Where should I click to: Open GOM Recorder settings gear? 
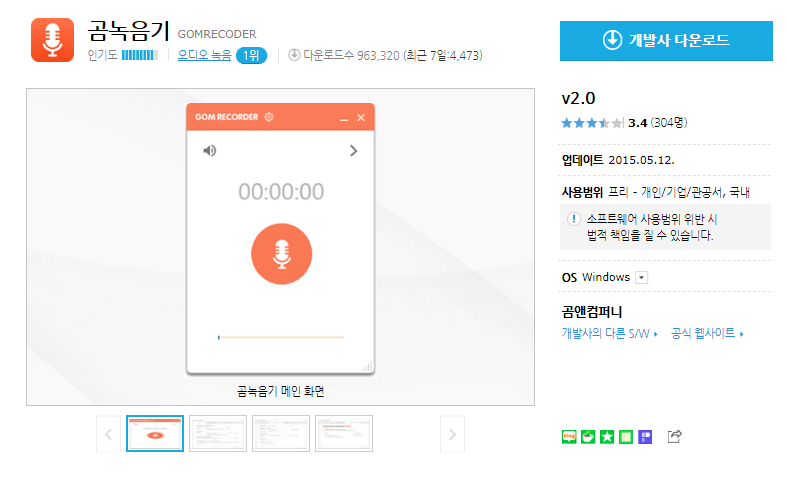tap(268, 118)
